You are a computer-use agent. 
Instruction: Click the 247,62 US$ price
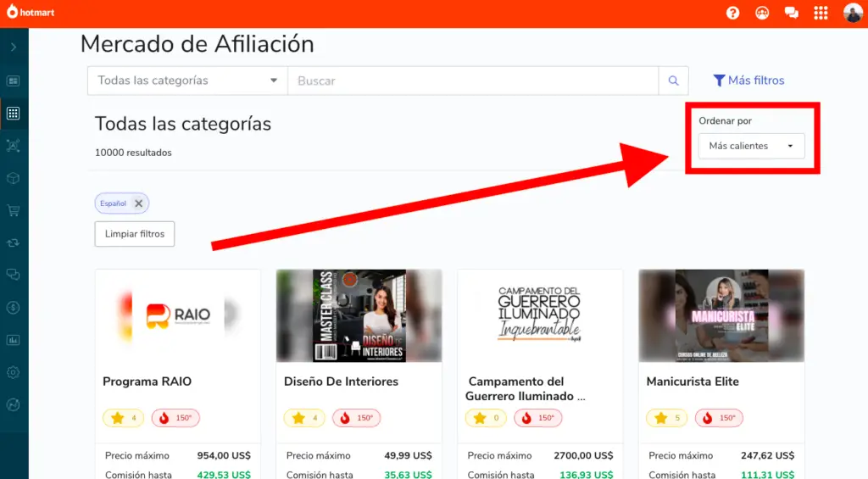[x=768, y=455]
